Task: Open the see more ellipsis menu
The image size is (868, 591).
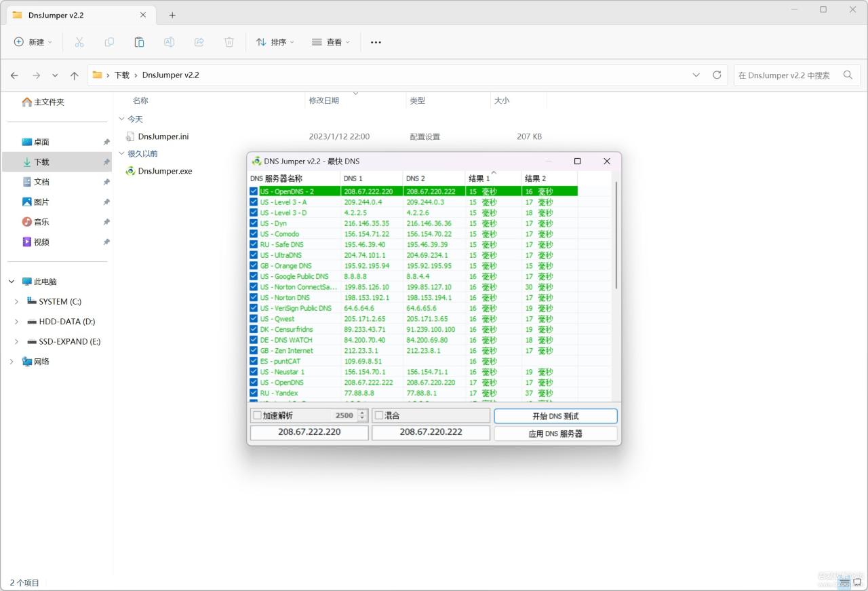Action: [376, 41]
